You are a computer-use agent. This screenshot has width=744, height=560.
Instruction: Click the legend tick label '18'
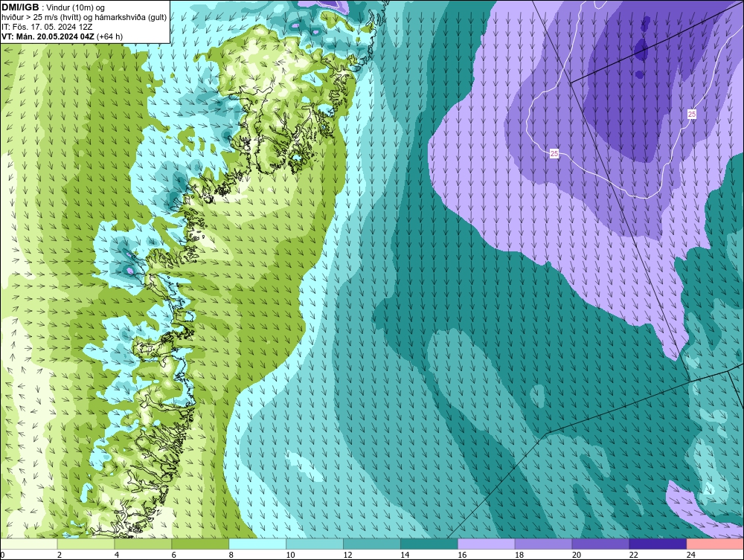[519, 555]
